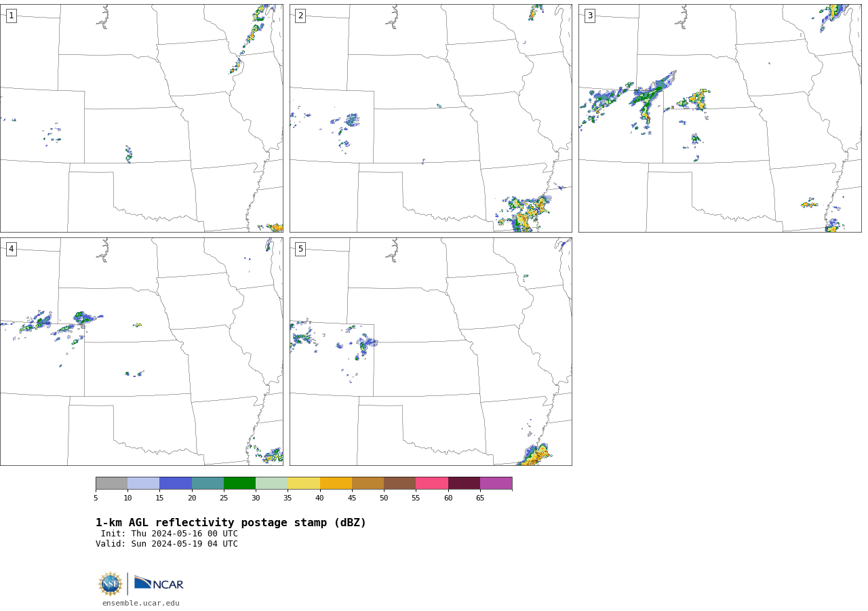Click the orange 40-45 dBZ swatch
The height and width of the screenshot is (611, 868).
point(336,484)
